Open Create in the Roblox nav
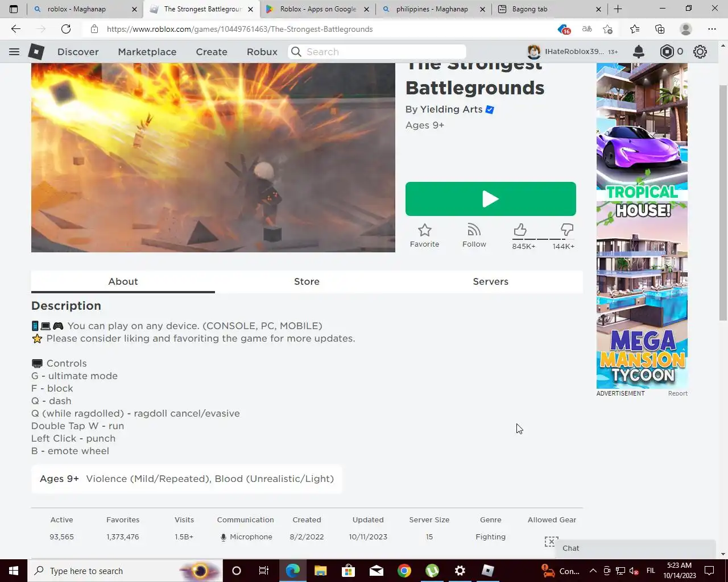 [x=212, y=52]
